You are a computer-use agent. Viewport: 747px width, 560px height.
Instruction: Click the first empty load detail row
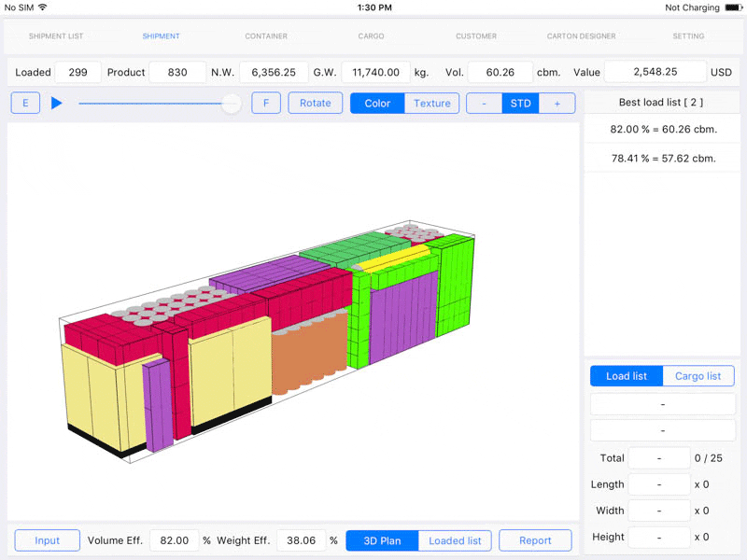click(663, 404)
